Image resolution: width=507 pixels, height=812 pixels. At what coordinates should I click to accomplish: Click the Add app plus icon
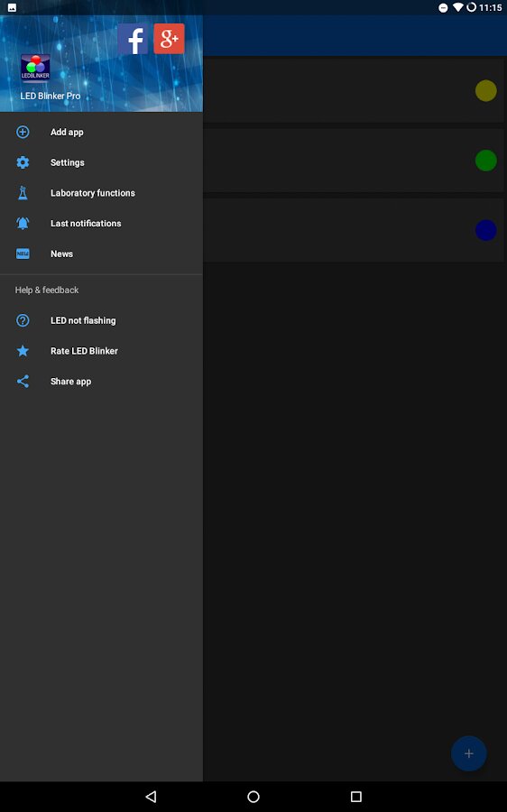[23, 132]
